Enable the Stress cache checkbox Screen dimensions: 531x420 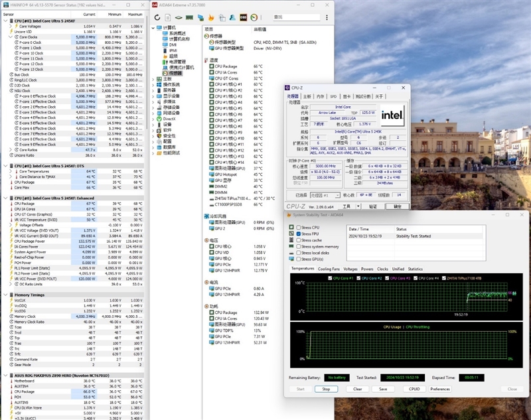tap(298, 240)
